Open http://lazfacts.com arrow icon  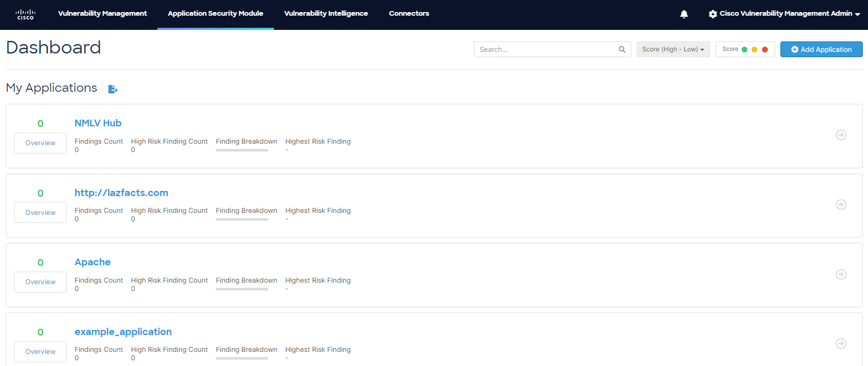coord(841,204)
